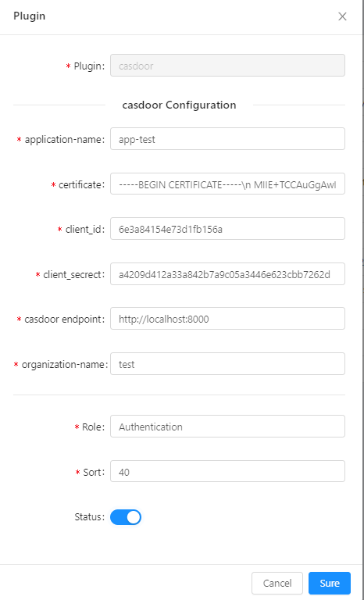364x600 pixels.
Task: Toggle the Status switch off
Action: click(126, 517)
